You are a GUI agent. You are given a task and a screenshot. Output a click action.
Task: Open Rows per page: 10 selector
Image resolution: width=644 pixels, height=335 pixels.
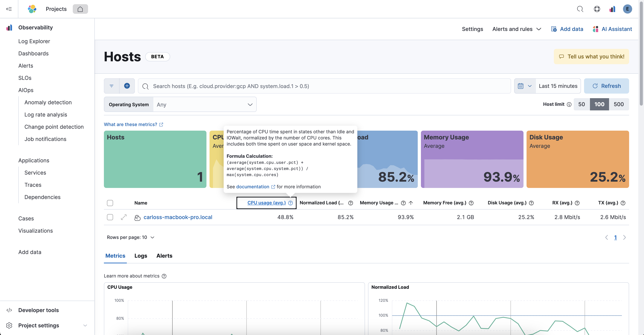tap(130, 238)
